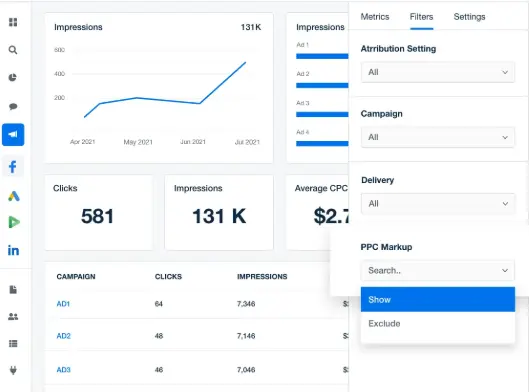This screenshot has height=392, width=529.
Task: Click the 46 clicks cell for AD3
Action: coord(159,370)
